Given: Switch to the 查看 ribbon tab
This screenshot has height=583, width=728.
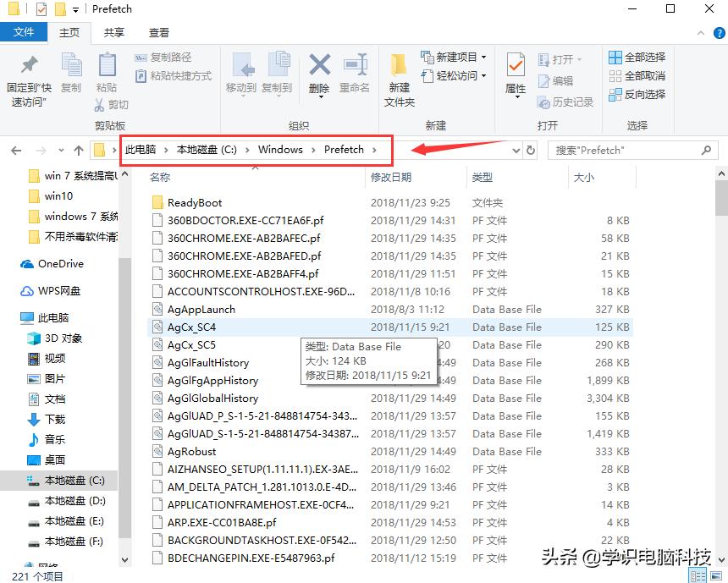Looking at the screenshot, I should point(159,31).
